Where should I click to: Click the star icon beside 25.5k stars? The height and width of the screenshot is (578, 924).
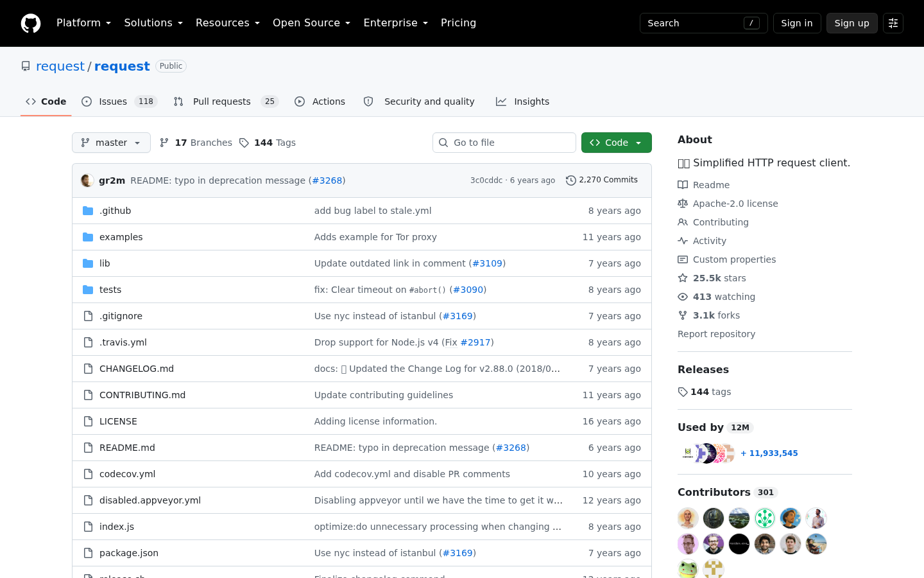pos(683,278)
